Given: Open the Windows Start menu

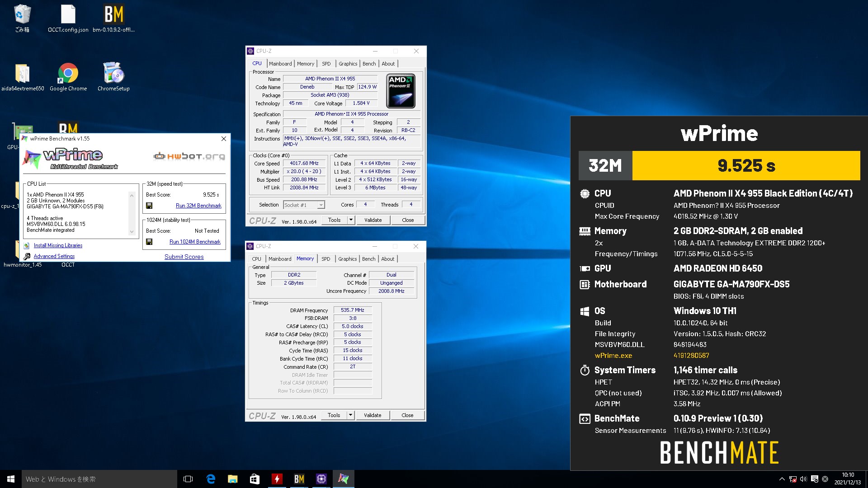Looking at the screenshot, I should pyautogui.click(x=11, y=479).
